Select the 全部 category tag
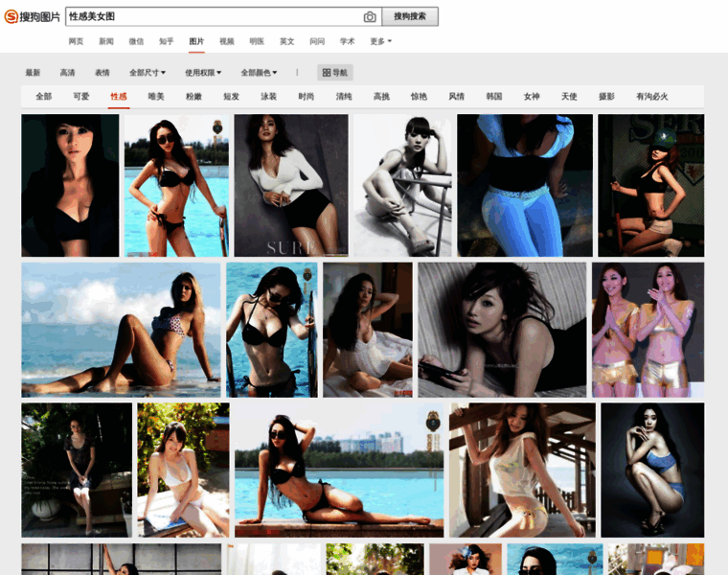728x575 pixels. (x=44, y=97)
